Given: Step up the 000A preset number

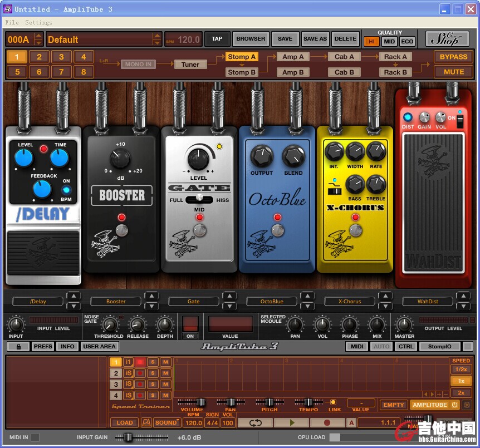Looking at the screenshot, I should coord(38,36).
